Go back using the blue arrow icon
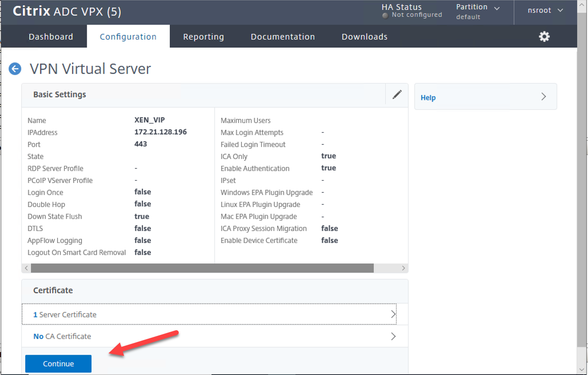 coord(15,69)
